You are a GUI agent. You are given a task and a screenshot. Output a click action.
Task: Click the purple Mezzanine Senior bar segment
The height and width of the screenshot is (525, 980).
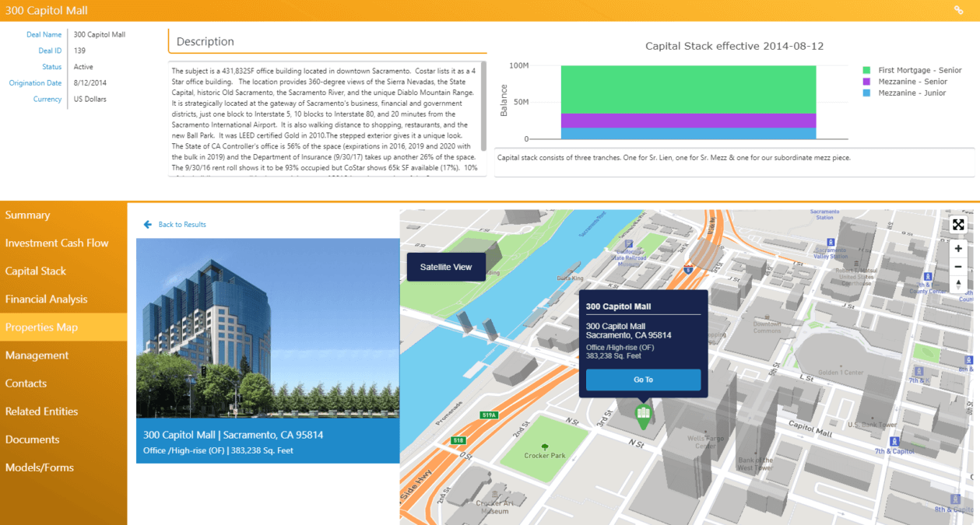click(x=688, y=121)
